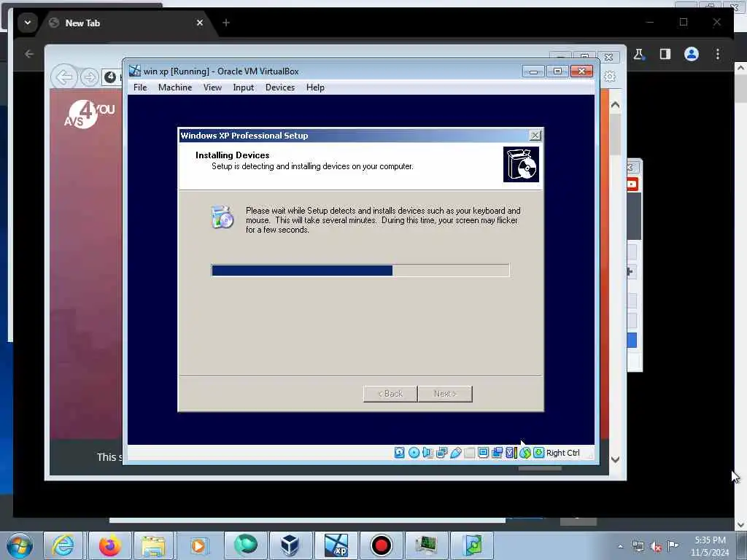Toggle the browser side panel icon
Image resolution: width=747 pixels, height=560 pixels.
click(x=665, y=54)
